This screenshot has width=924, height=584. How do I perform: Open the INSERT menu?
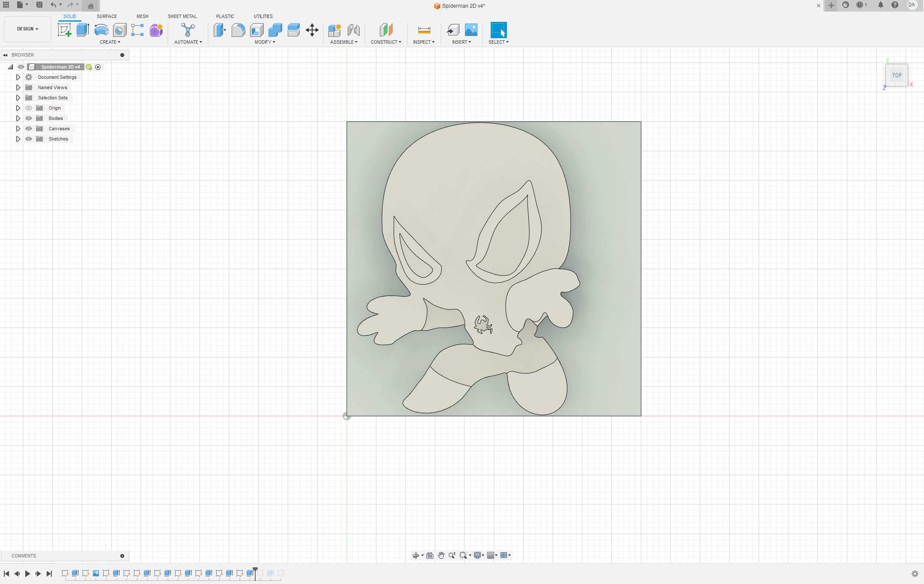[462, 42]
